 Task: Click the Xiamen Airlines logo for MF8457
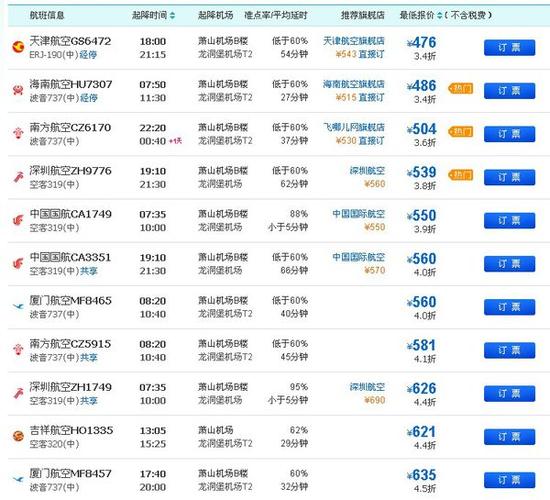(18, 479)
